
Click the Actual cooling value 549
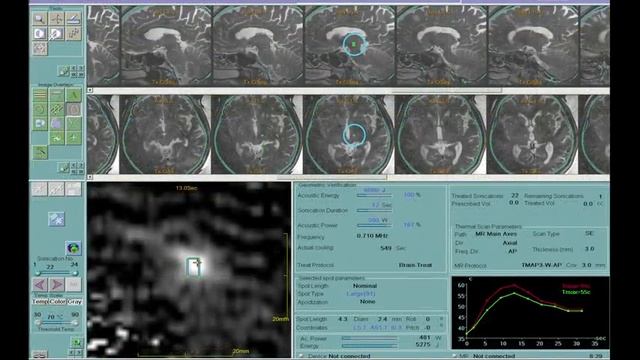[386, 248]
